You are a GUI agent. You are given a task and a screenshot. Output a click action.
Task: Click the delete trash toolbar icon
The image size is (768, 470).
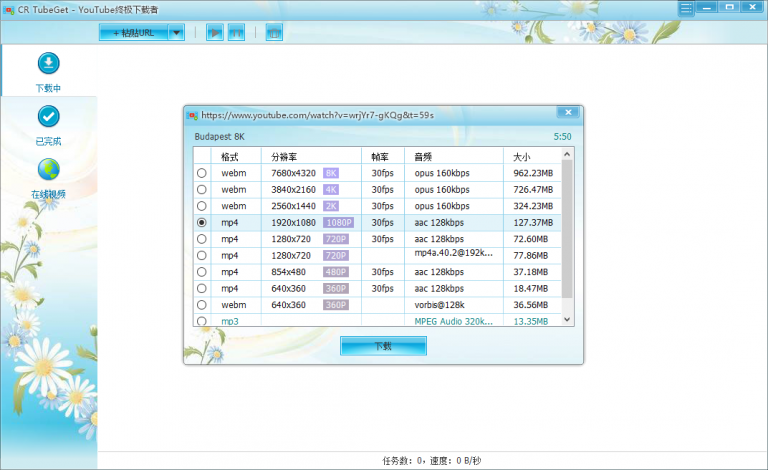point(274,33)
